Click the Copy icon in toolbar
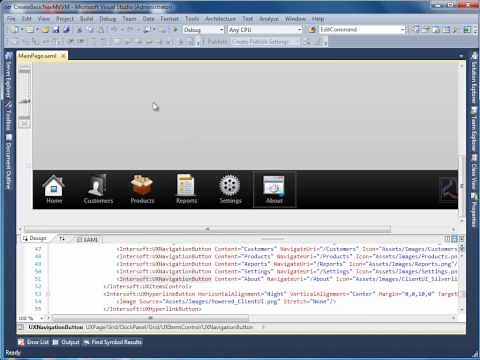This screenshot has height=360, width=480. point(90,30)
